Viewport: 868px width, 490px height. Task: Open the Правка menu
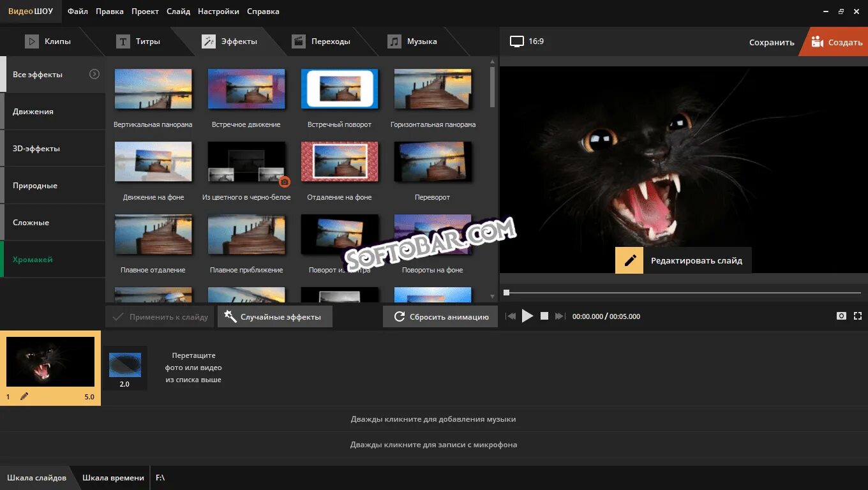pyautogui.click(x=110, y=11)
